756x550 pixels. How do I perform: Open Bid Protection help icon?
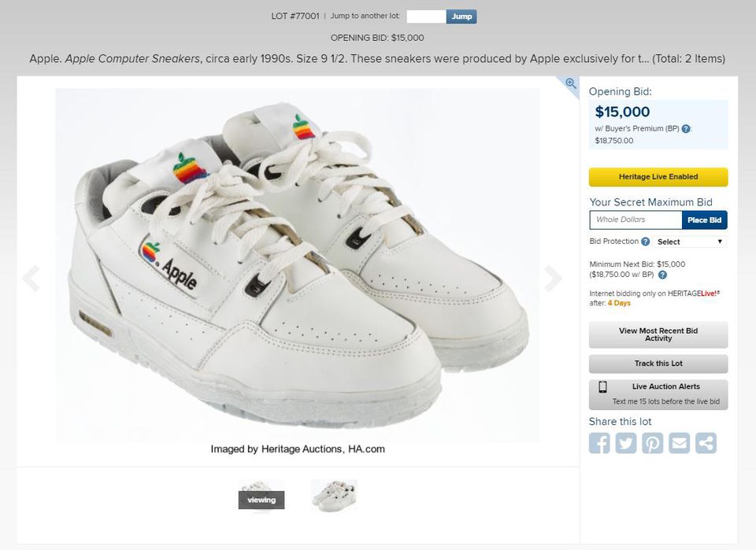646,242
